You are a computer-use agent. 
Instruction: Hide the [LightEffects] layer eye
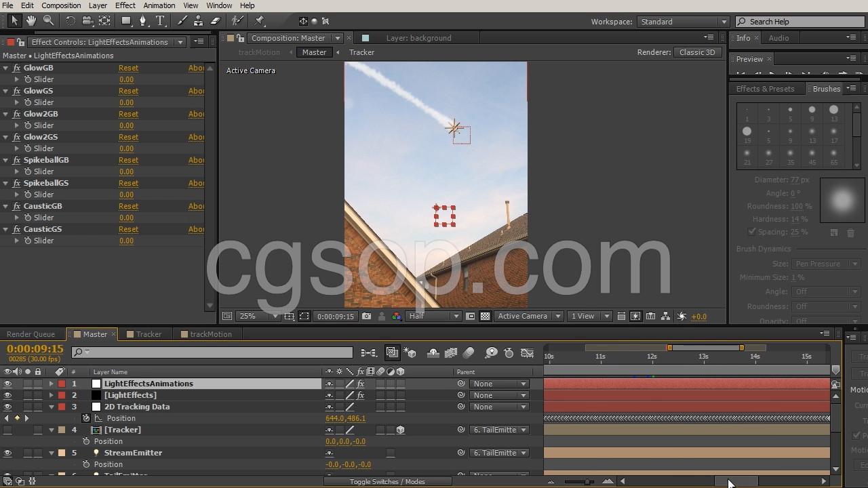7,395
